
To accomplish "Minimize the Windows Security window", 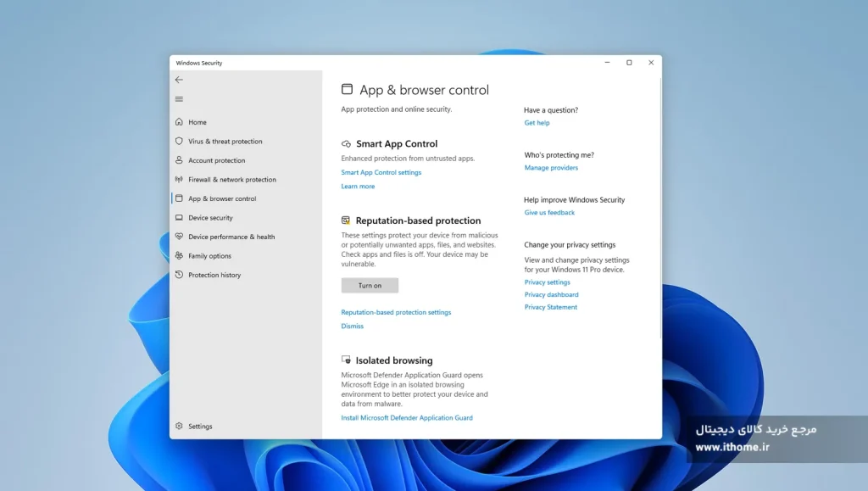I will point(607,63).
